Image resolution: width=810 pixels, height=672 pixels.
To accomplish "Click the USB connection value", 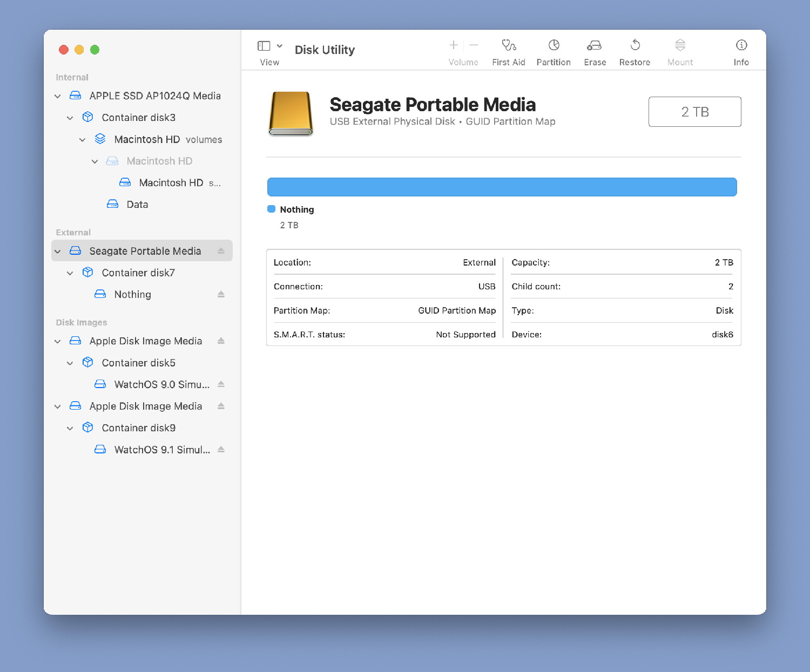I will [487, 287].
